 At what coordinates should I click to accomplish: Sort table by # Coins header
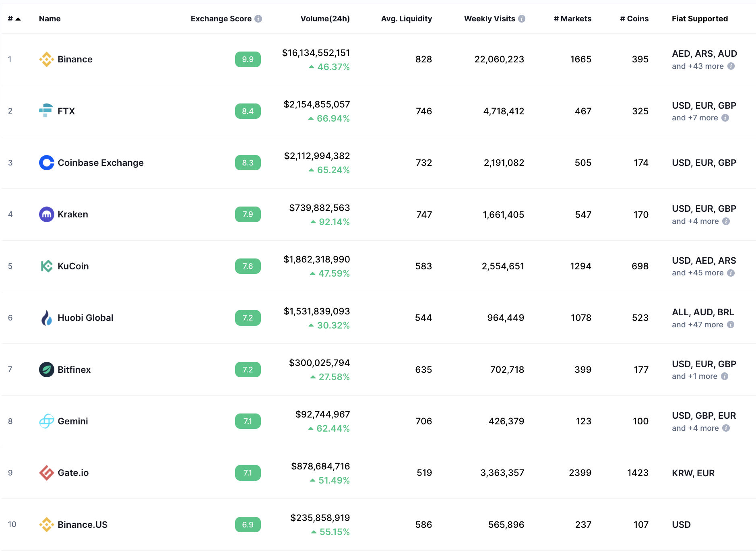coord(634,19)
